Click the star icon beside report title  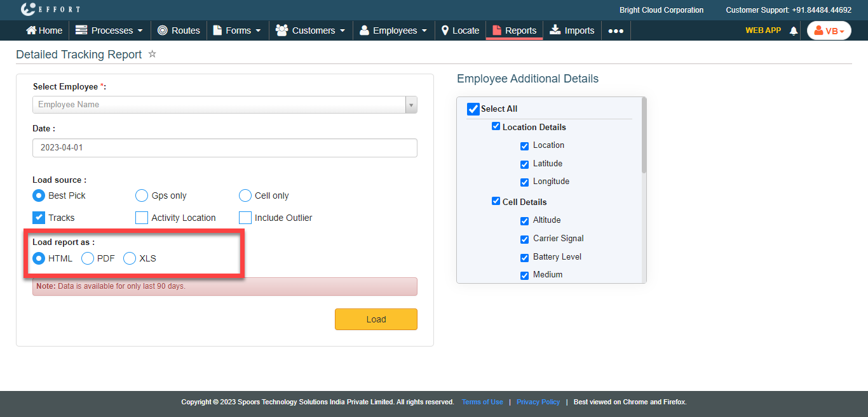152,55
